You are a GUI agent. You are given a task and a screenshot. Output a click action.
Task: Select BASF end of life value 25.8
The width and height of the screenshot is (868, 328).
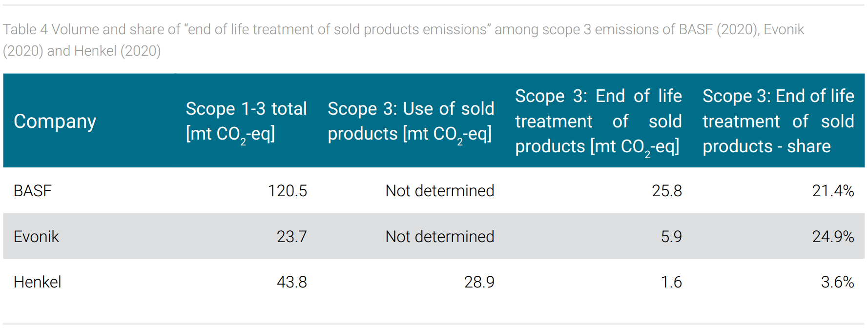coord(667,191)
